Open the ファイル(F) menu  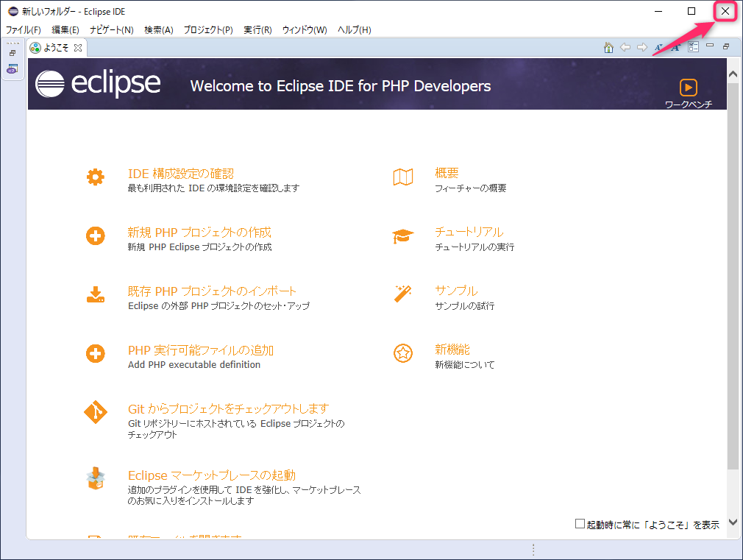coord(24,30)
